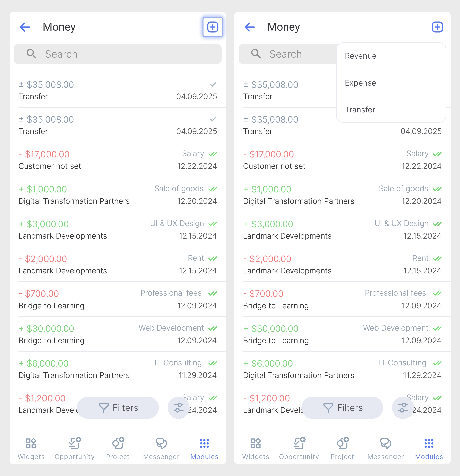The image size is (460, 476).
Task: Go back using left panel arrow
Action: coord(25,27)
